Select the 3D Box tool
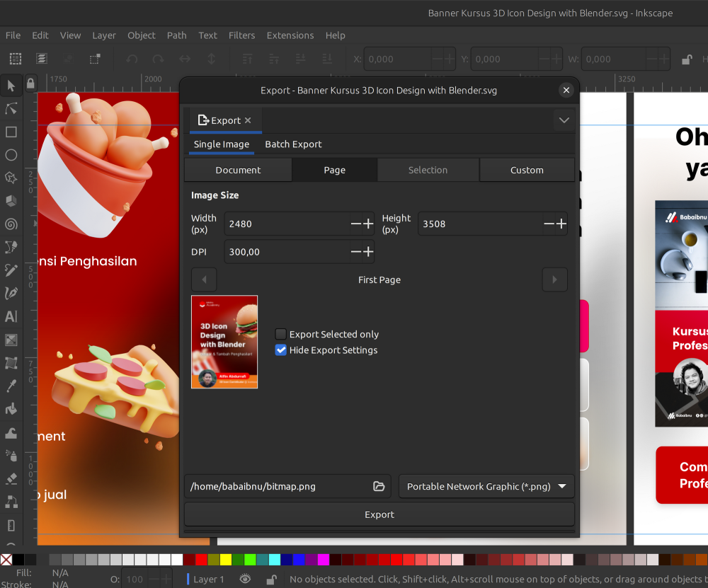This screenshot has height=588, width=708. (11, 201)
